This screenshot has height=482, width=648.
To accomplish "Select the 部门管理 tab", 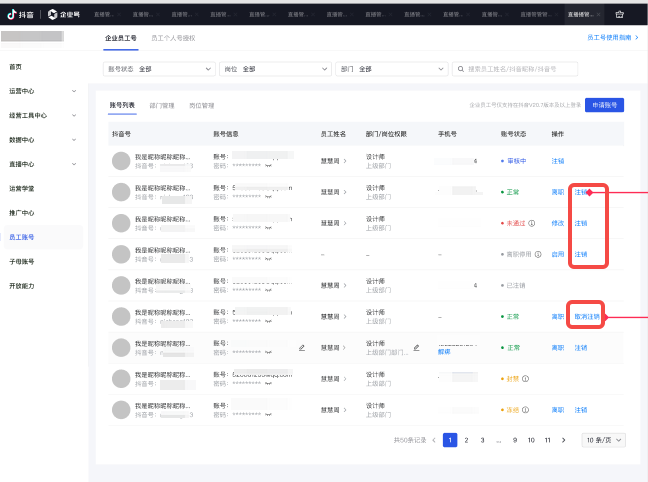I will 162,106.
